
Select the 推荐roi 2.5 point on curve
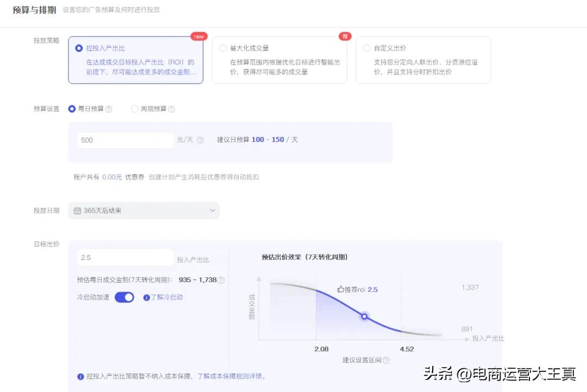(x=364, y=316)
